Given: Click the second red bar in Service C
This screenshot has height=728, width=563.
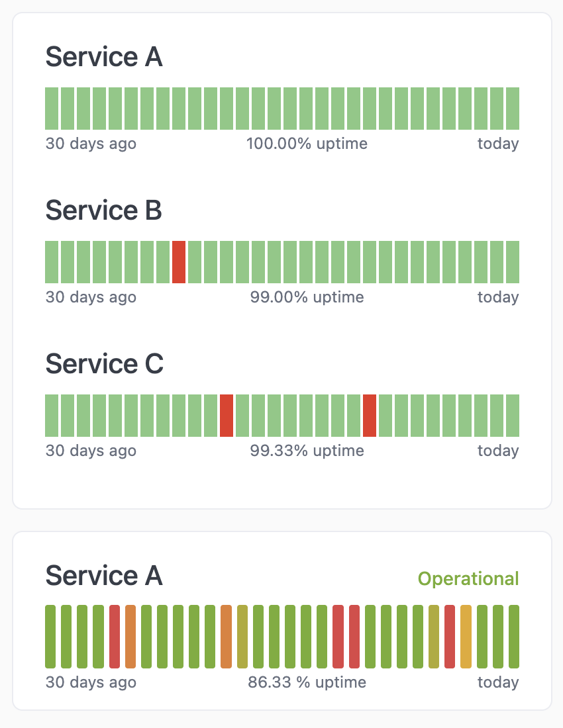Looking at the screenshot, I should pos(368,415).
